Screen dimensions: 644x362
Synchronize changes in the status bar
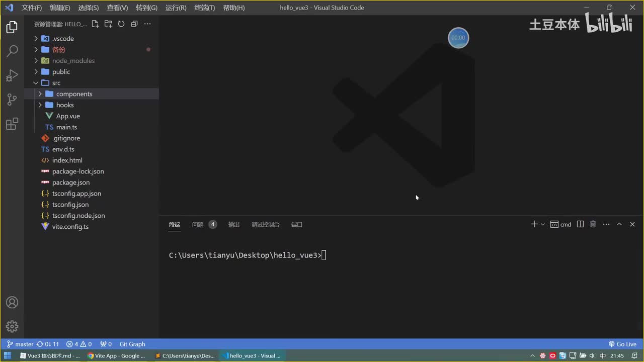(x=48, y=344)
